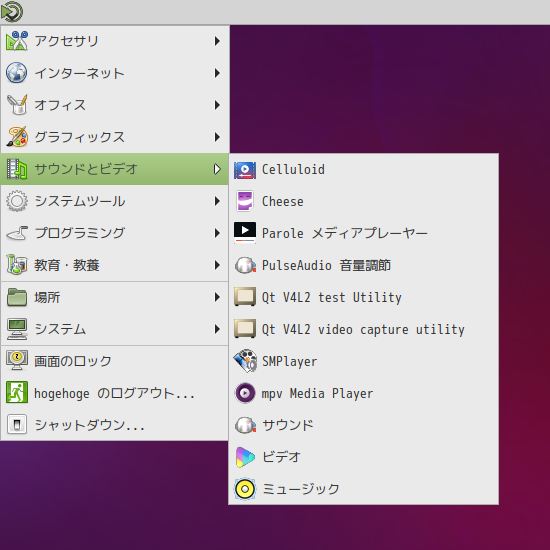The height and width of the screenshot is (550, 550).
Task: Choose 画面のロック to lock screen
Action: tap(115, 361)
